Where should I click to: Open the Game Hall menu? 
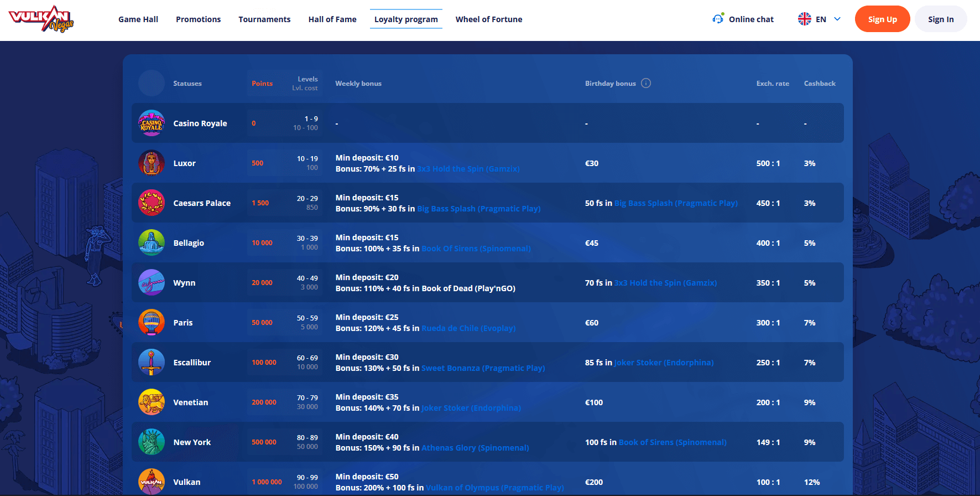[138, 19]
